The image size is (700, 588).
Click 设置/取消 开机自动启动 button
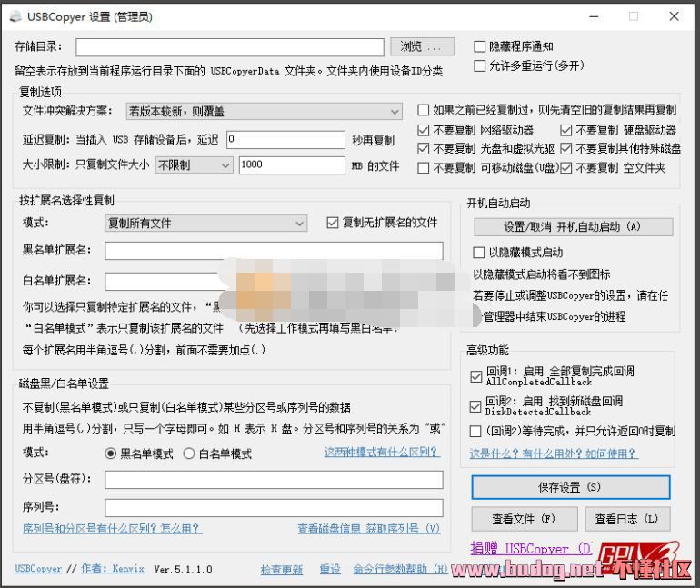point(573,226)
